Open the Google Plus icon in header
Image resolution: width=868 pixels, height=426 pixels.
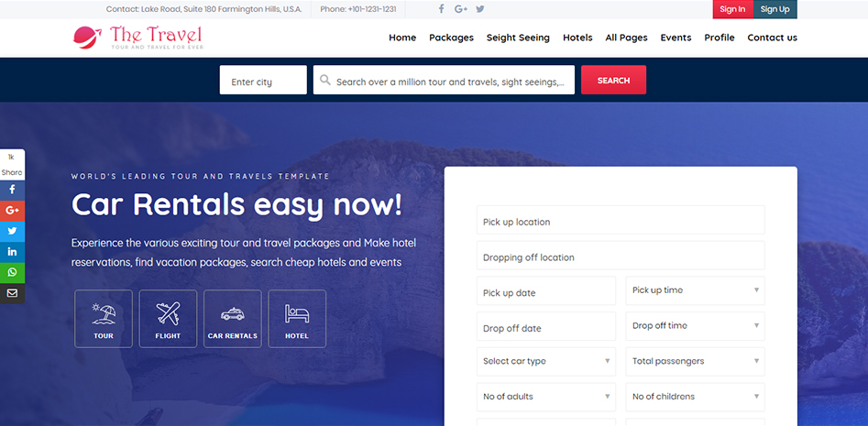(x=460, y=9)
